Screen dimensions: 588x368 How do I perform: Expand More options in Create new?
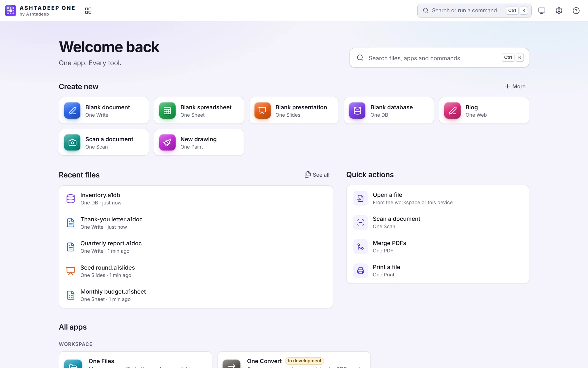click(515, 86)
